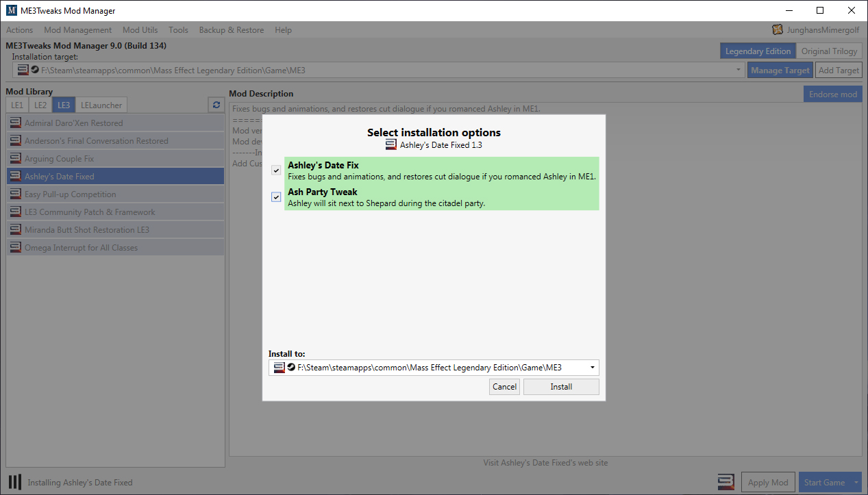Click the Anderson's Final Conversation Restored mod icon

15,141
